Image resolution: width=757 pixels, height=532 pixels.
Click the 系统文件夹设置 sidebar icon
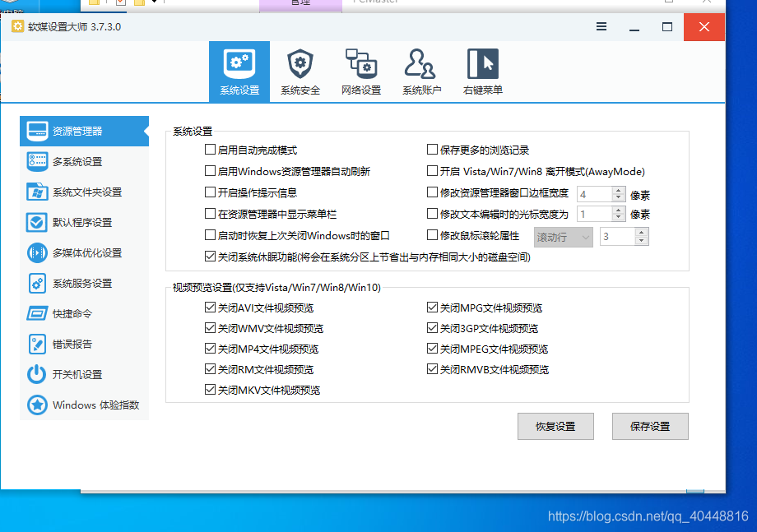(x=37, y=192)
